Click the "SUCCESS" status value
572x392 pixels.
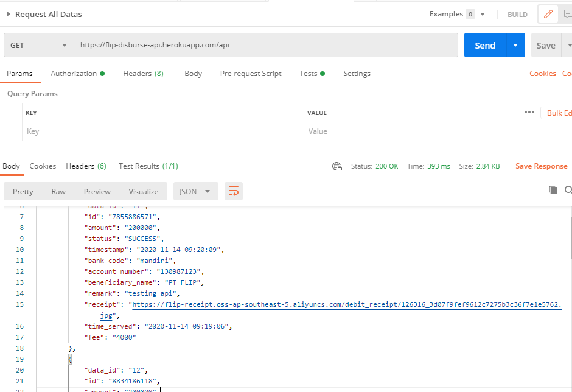[x=142, y=239]
